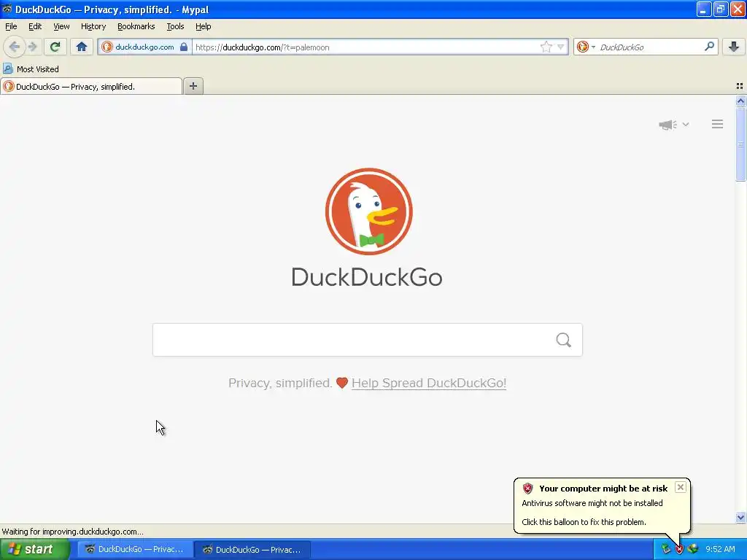Screen dimensions: 747x560
Task: Click the padlock security icon in address bar
Action: (x=184, y=47)
